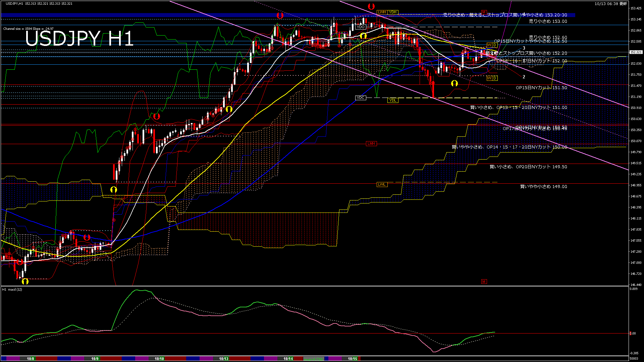Click the 売り小さめ 153.00 order line label

(x=548, y=21)
